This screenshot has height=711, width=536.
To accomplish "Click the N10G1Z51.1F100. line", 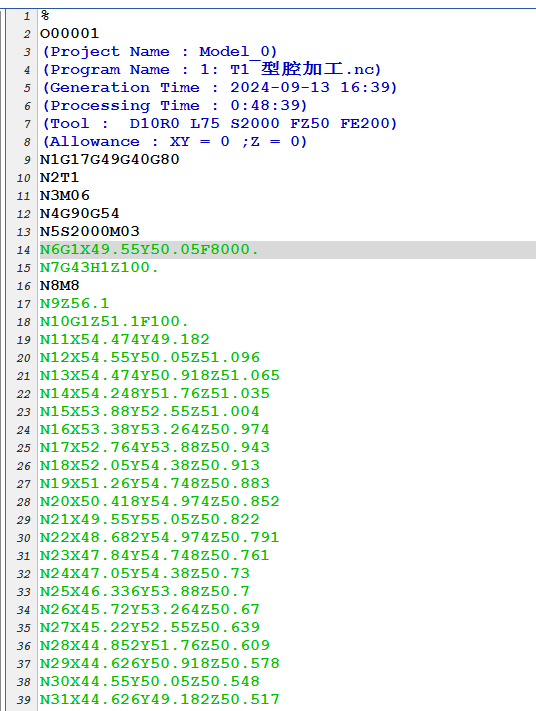I will click(x=114, y=321).
